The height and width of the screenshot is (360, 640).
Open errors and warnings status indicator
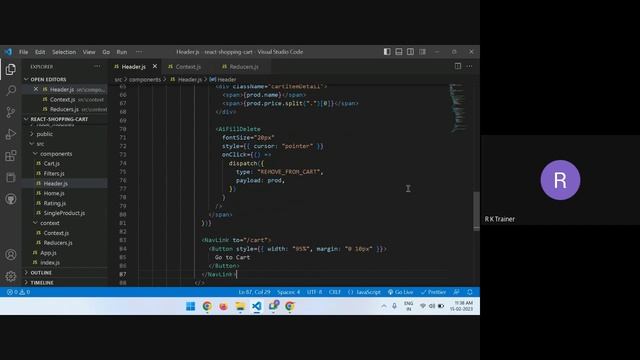coord(18,292)
